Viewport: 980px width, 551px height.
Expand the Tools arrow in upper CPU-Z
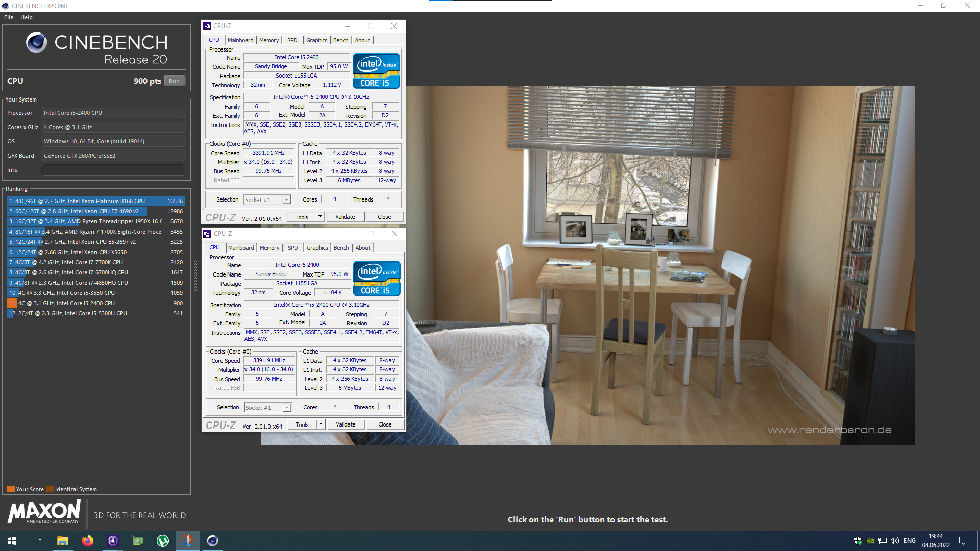(321, 217)
